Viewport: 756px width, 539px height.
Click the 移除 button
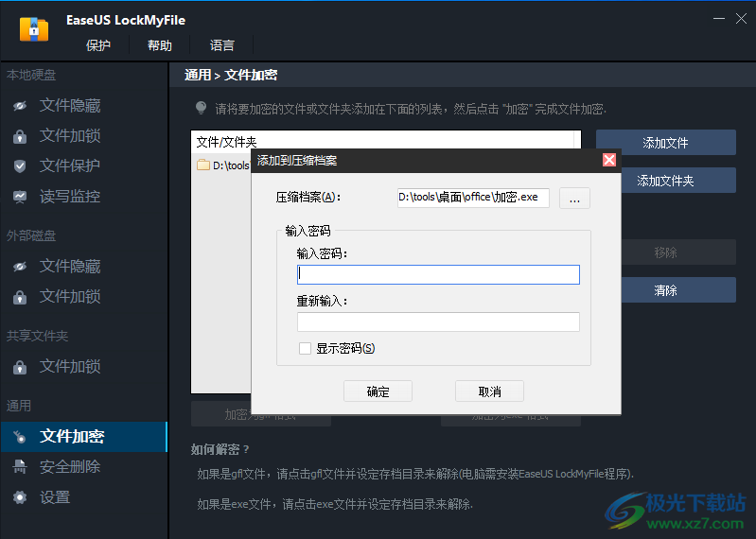(678, 252)
